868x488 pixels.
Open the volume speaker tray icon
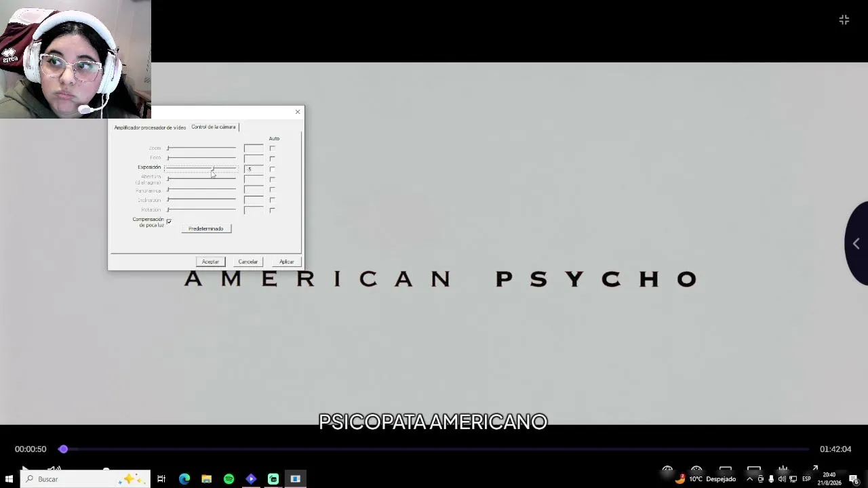click(782, 479)
